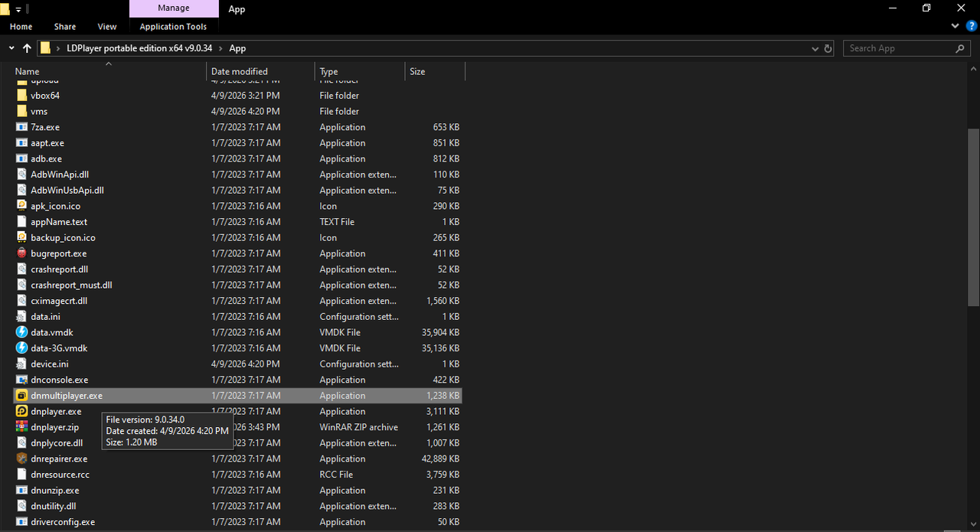Select the cximagecrt.dll file name
Image resolution: width=980 pixels, height=532 pixels.
[x=59, y=301]
